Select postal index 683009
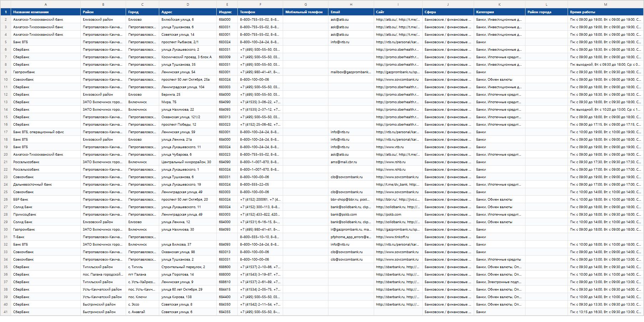The height and width of the screenshot is (322, 644). pos(227,57)
